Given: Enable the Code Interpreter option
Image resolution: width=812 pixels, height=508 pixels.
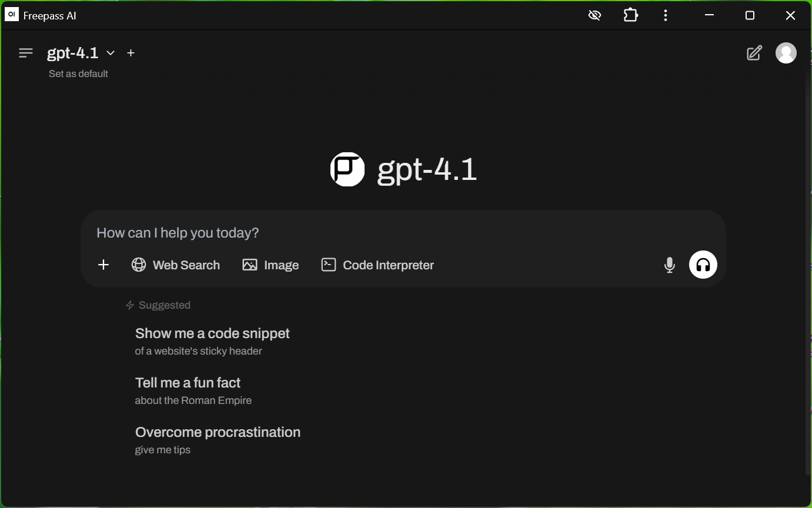Looking at the screenshot, I should (x=377, y=265).
